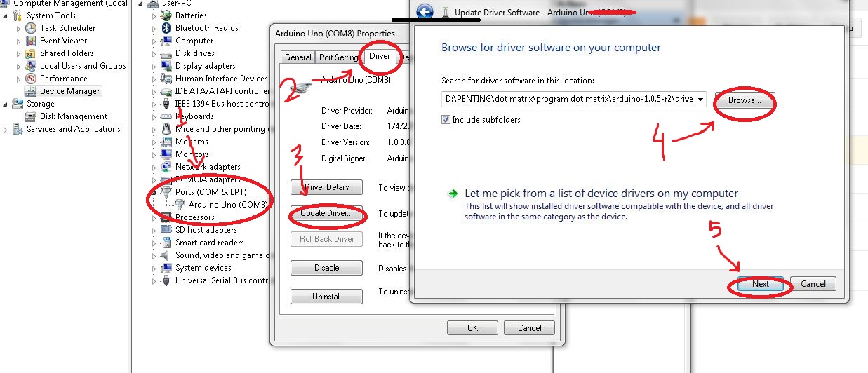
Task: Collapse the Ports (COM & LPT) category
Action: [154, 192]
